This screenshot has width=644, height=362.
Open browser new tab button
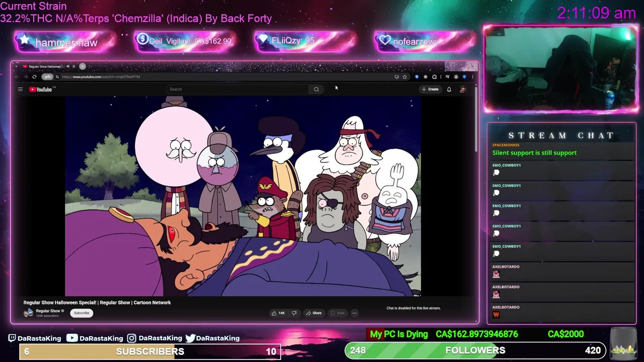coord(83,66)
